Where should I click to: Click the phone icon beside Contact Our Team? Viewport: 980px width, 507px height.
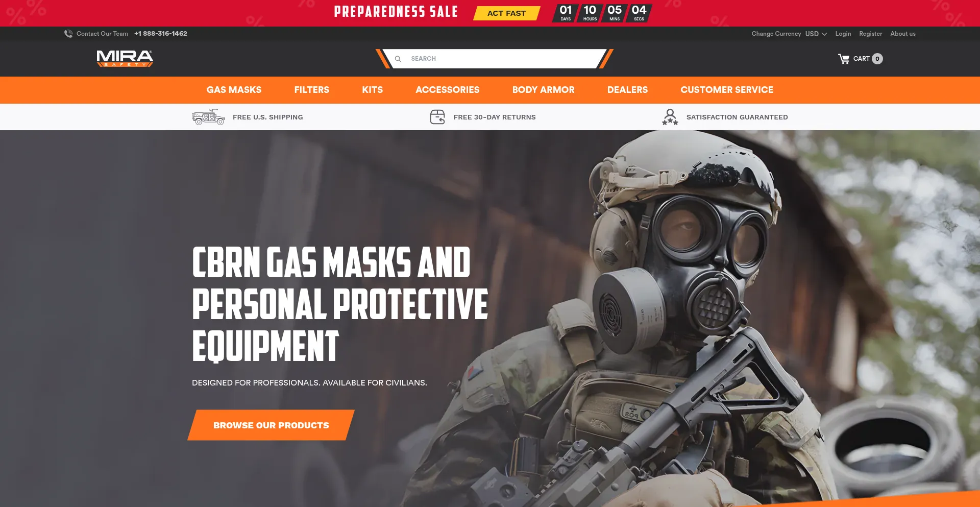[68, 34]
